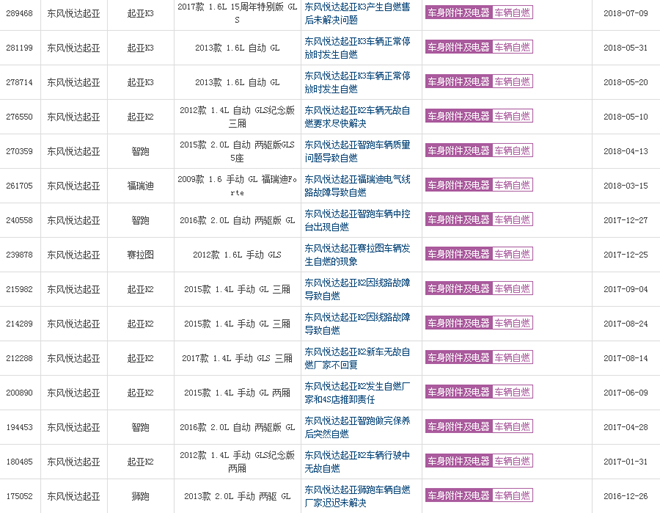Click 车身附件及电器 tag in row 289468

pyautogui.click(x=458, y=13)
